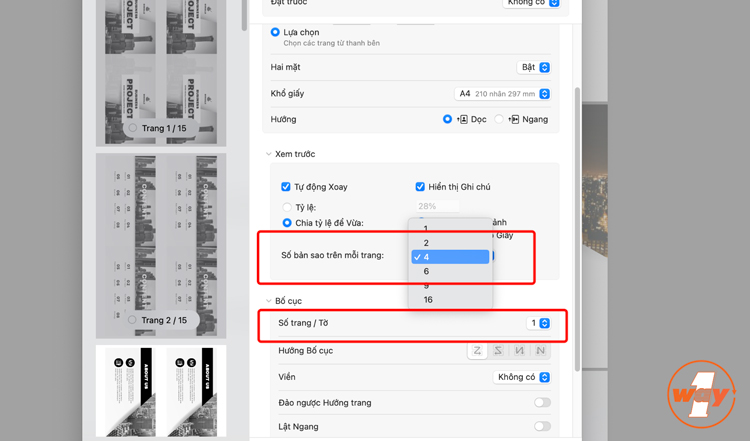Viewport: 750px width, 441px height.
Task: Tick the Trang 1 / 15 selection circle
Action: pos(133,128)
